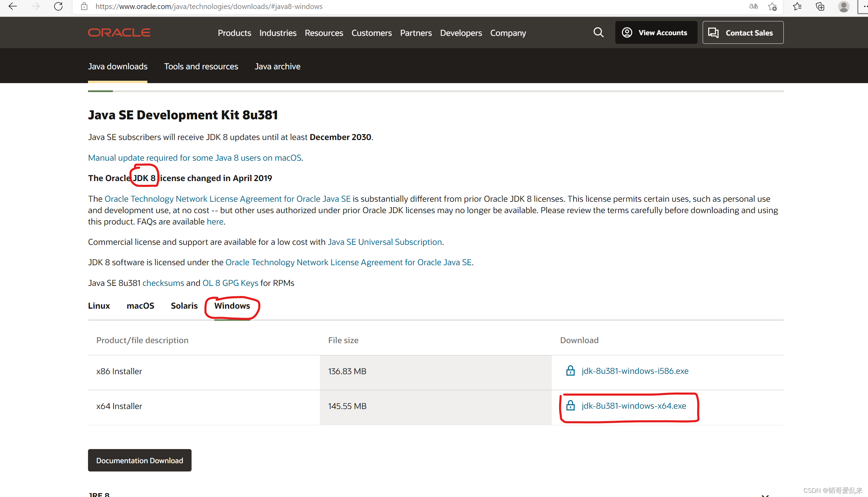Click lock icon beside i586 installer
868x497 pixels.
point(570,371)
